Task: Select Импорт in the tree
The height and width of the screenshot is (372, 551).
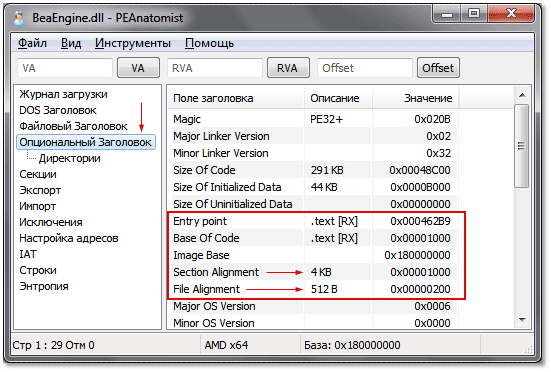Action: coord(38,206)
